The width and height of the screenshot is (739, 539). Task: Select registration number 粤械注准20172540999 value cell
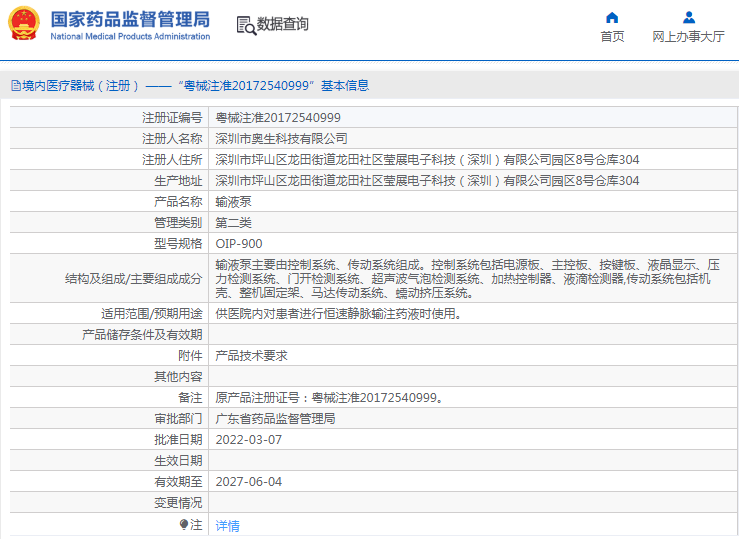pyautogui.click(x=278, y=118)
